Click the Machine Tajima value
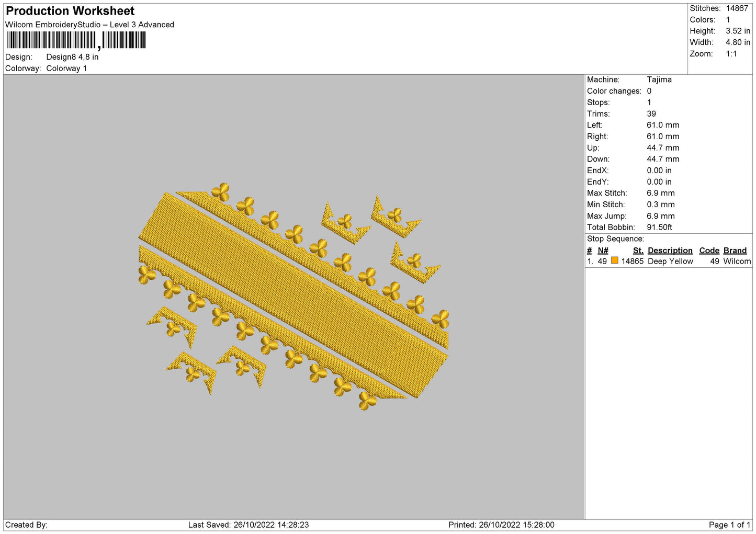Viewport: 756px width, 534px height. pyautogui.click(x=659, y=79)
